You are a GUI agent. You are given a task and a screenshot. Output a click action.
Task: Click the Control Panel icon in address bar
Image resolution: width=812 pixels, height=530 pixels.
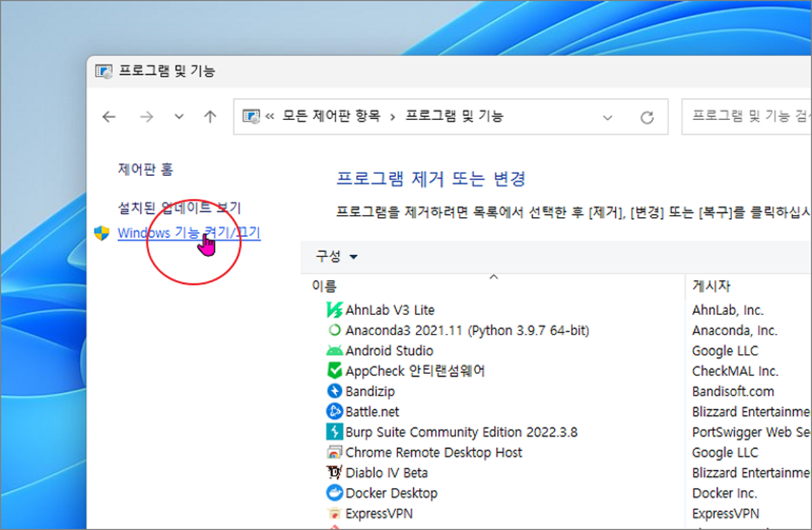click(x=251, y=117)
